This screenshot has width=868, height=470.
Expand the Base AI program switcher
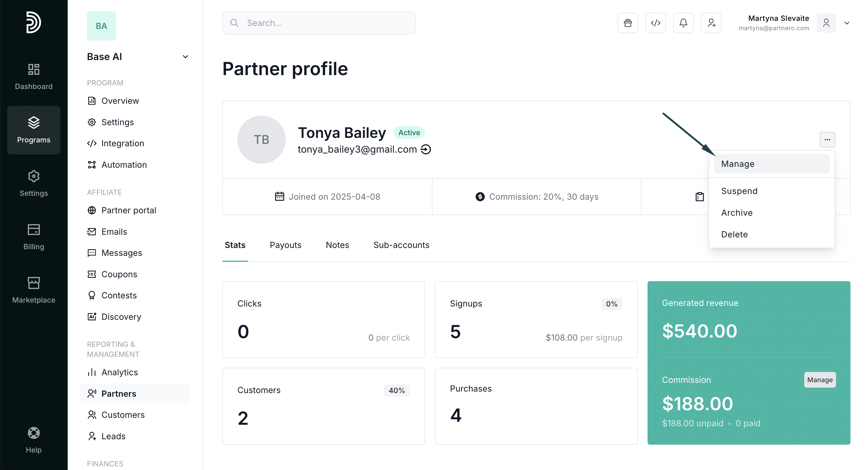click(x=185, y=56)
